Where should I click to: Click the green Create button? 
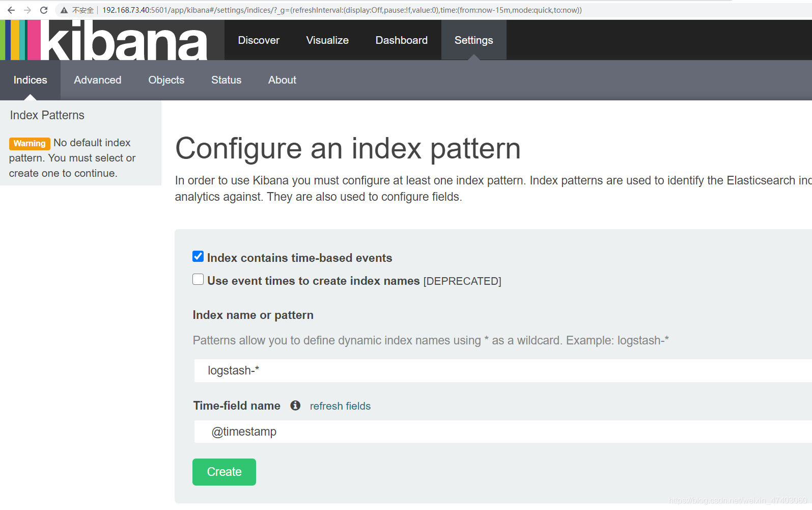pos(224,472)
